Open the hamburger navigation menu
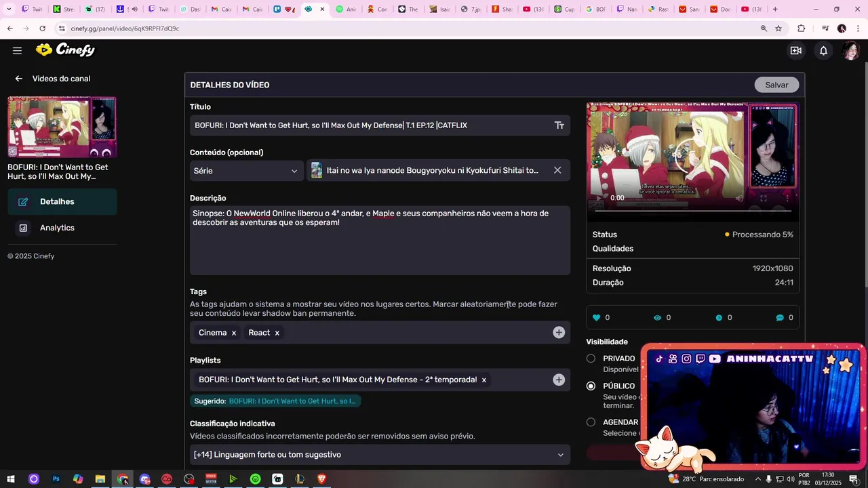Viewport: 868px width, 488px height. click(x=17, y=50)
